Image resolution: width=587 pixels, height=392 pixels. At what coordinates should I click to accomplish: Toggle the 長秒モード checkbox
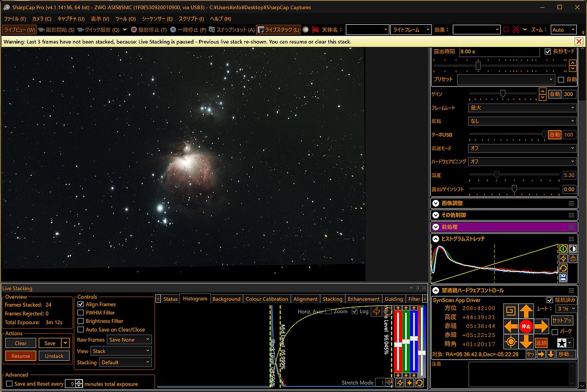click(548, 51)
